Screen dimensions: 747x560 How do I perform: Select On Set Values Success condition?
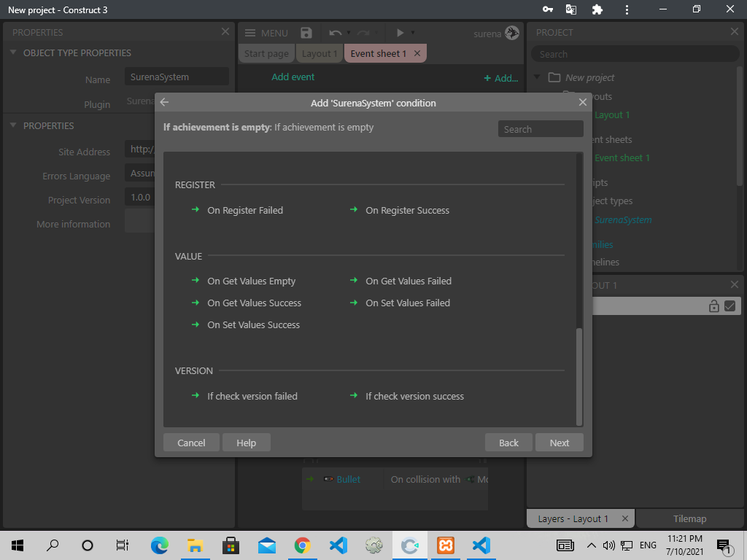tap(253, 324)
